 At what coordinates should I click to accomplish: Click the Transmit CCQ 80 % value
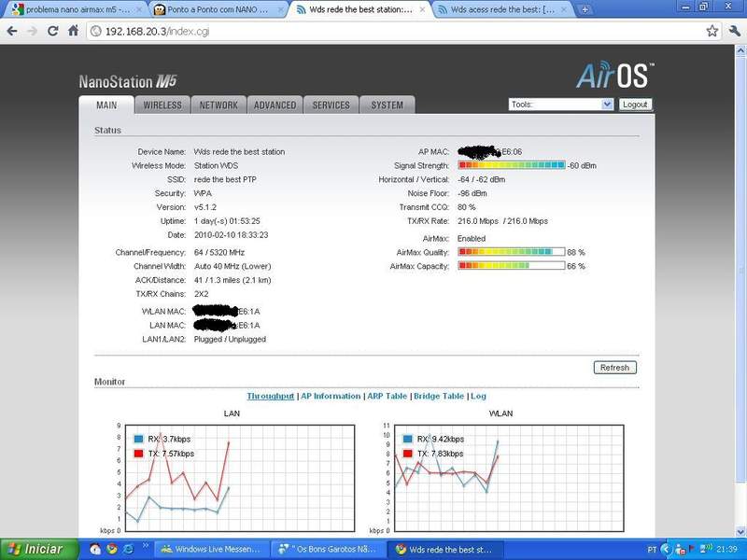[x=466, y=207]
